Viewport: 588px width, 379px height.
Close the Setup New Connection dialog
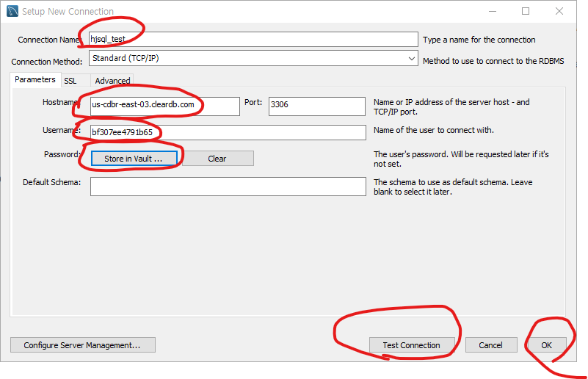(559, 11)
